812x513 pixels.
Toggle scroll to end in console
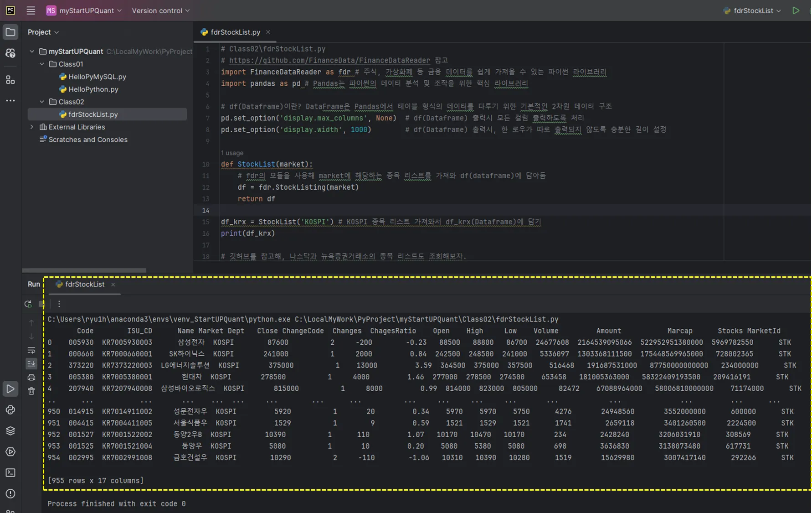click(x=31, y=363)
